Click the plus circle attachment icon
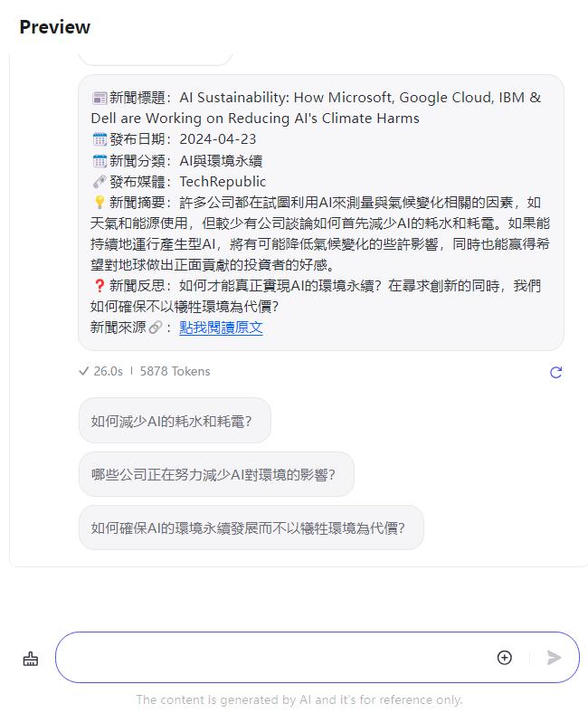The image size is (588, 713). (x=505, y=658)
